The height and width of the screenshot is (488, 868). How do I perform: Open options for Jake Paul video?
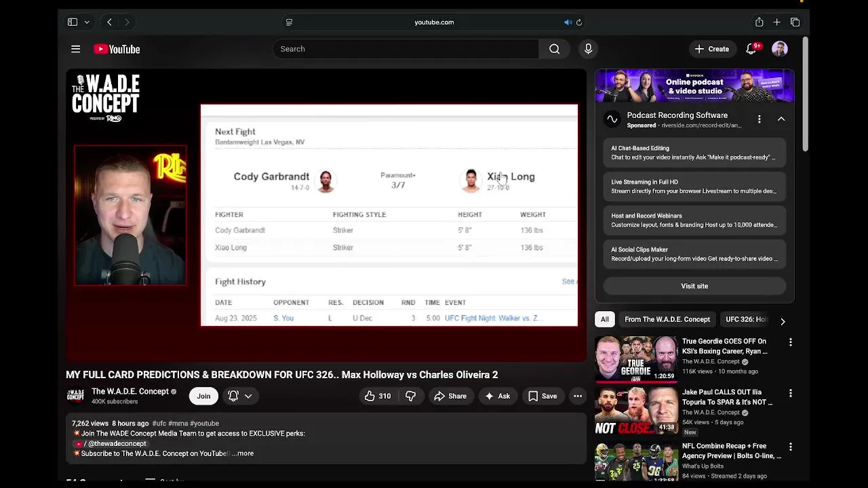tap(790, 393)
